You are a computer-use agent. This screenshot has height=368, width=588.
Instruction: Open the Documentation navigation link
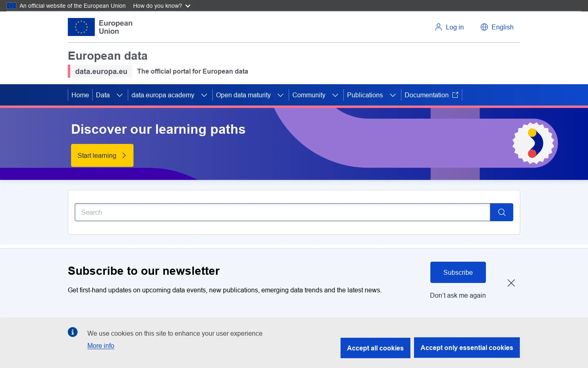431,95
